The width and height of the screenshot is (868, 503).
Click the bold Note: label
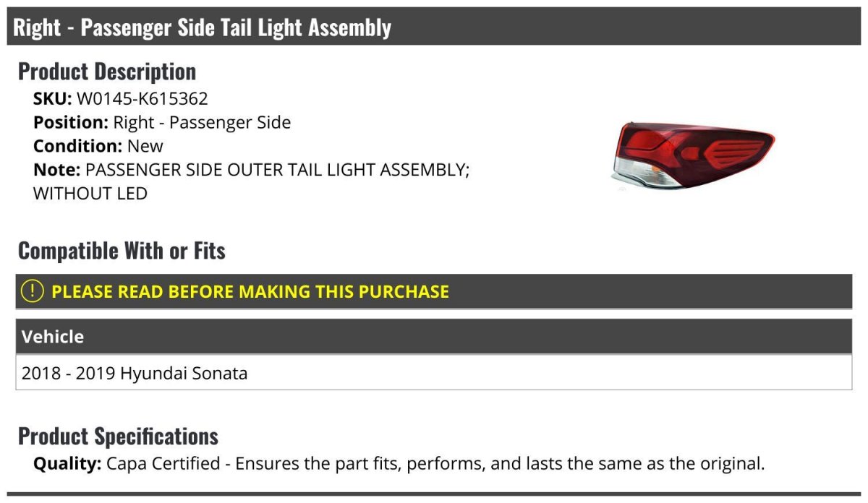click(x=56, y=170)
